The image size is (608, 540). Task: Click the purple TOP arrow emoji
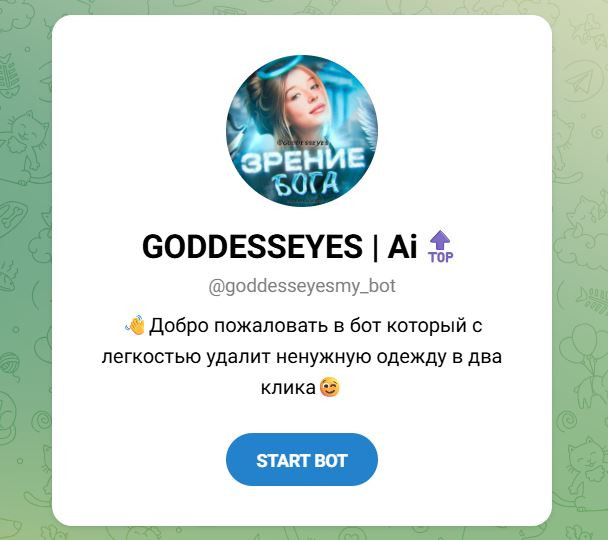[440, 247]
